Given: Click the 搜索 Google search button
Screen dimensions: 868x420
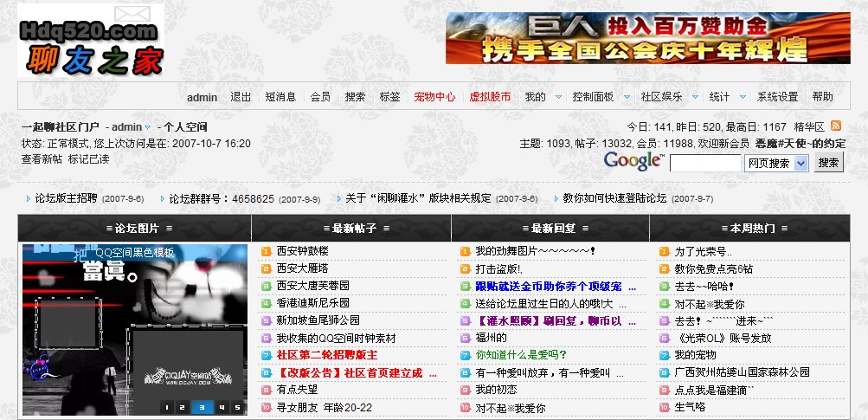Looking at the screenshot, I should pos(829,163).
